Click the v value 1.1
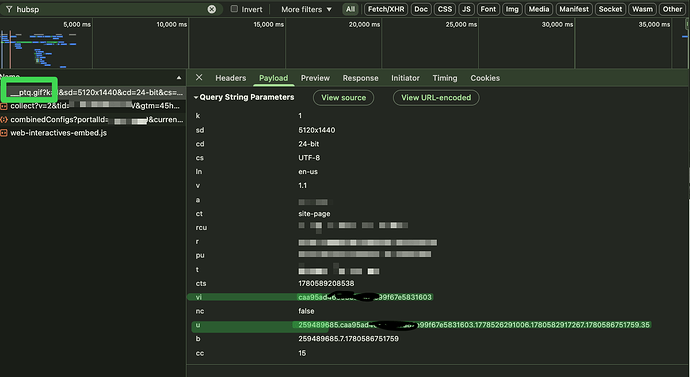Screen dimensions: 690x377 pyautogui.click(x=302, y=186)
